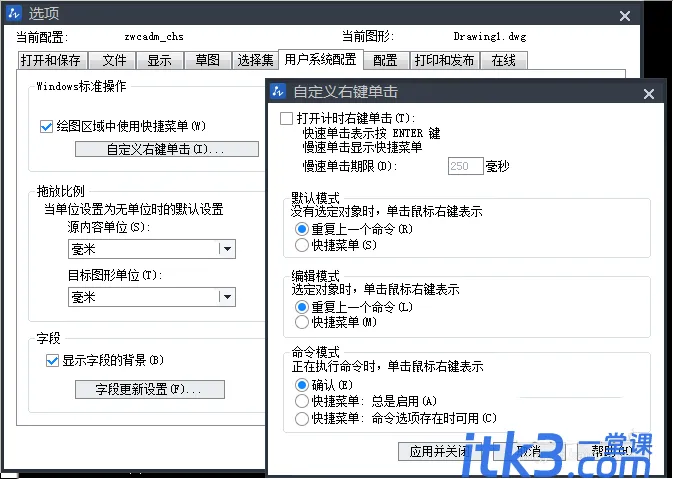Close the 自定义右键单击 dialog
The width and height of the screenshot is (673, 479).
pos(649,94)
